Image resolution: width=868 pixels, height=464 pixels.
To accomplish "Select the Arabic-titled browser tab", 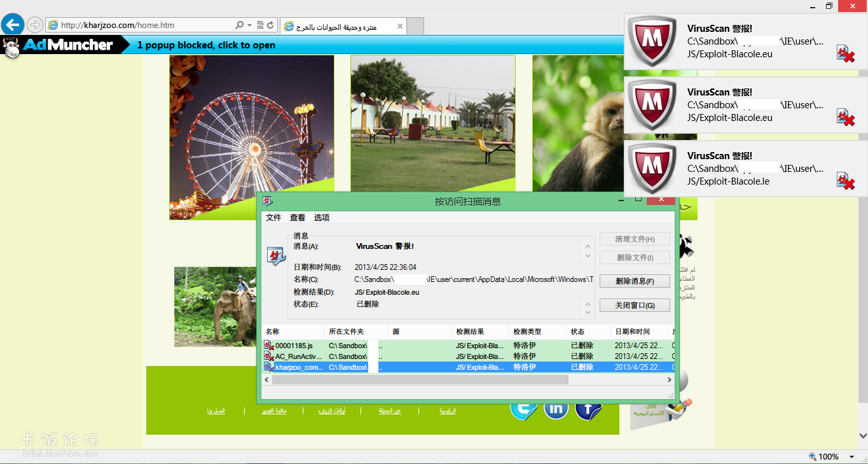I will point(342,26).
